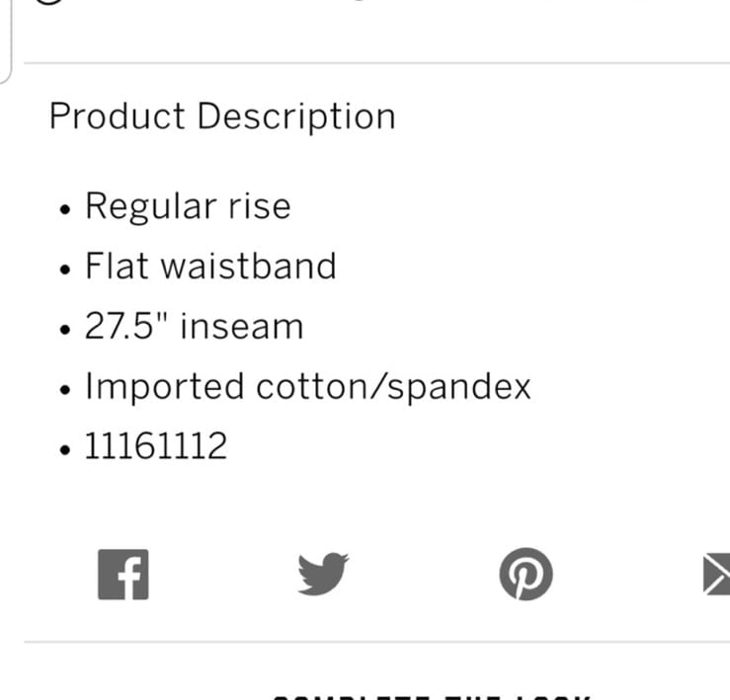This screenshot has height=700, width=730.
Task: Click the word "Imported" in the list
Action: (164, 386)
